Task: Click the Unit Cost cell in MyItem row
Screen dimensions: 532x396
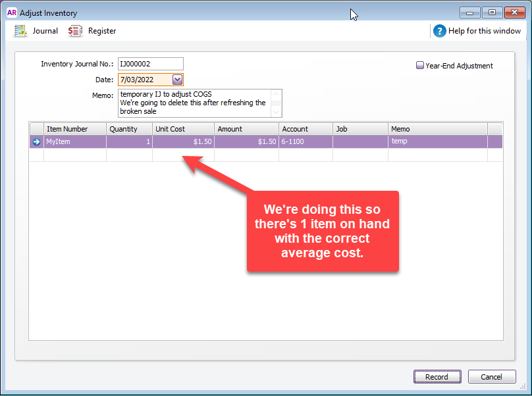Action: click(x=183, y=141)
